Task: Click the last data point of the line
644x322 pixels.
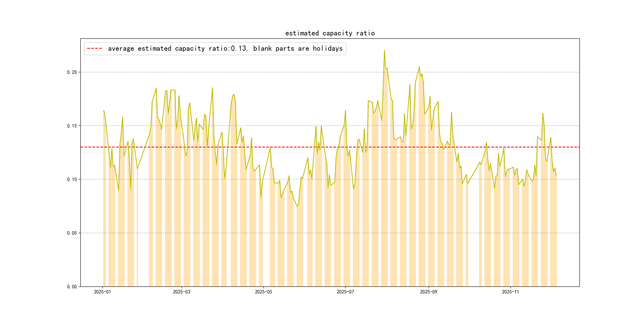Action: pos(556,176)
